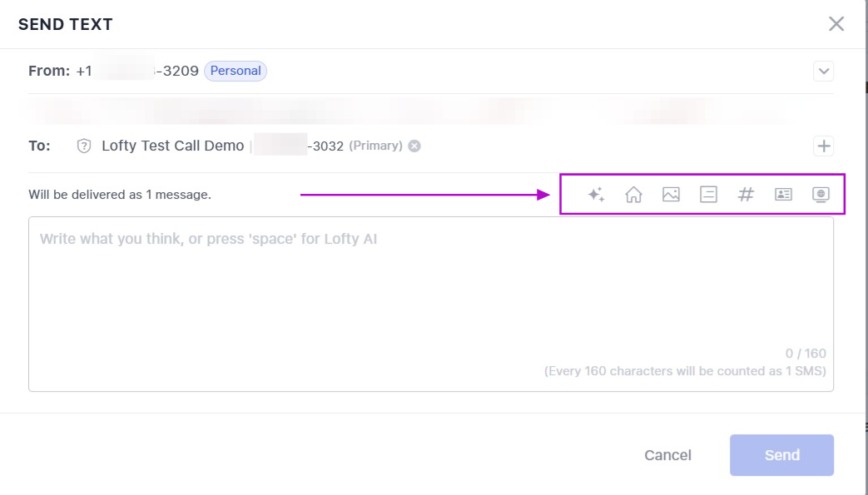Click the From phone number ending 3209
Image resolution: width=868 pixels, height=495 pixels.
[x=137, y=72]
